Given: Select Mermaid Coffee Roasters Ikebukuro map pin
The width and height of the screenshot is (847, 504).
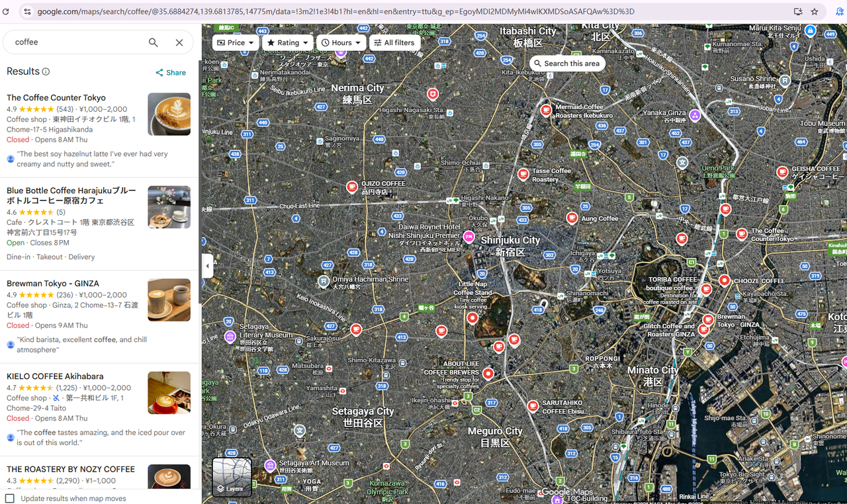Looking at the screenshot, I should click(546, 110).
